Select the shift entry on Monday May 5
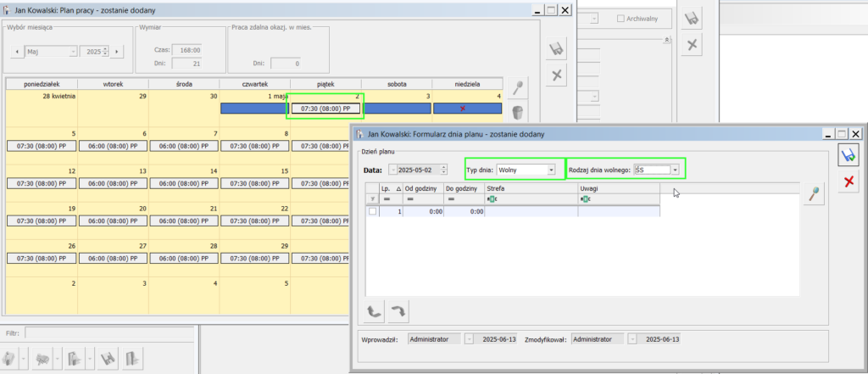Screen dimensions: 868x374 click(42, 146)
